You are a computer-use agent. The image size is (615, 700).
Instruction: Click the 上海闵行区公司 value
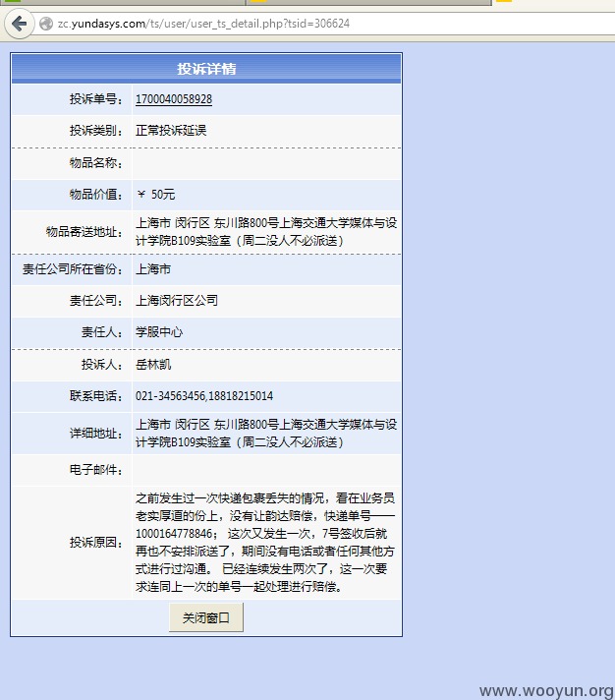coord(177,301)
